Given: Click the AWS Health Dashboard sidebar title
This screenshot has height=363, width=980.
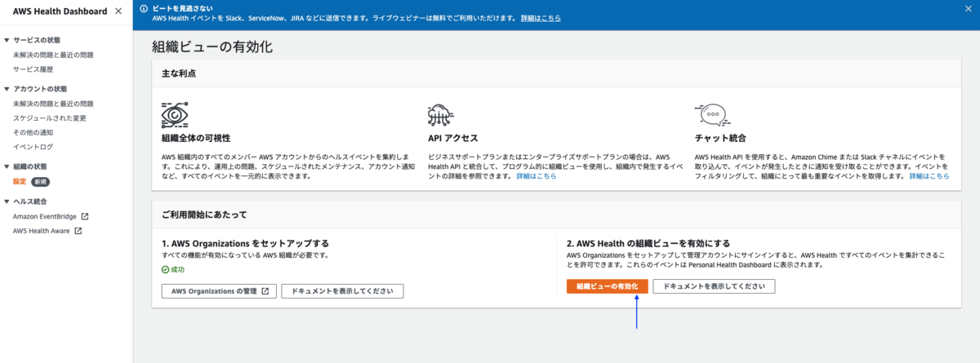Looking at the screenshot, I should click(60, 11).
